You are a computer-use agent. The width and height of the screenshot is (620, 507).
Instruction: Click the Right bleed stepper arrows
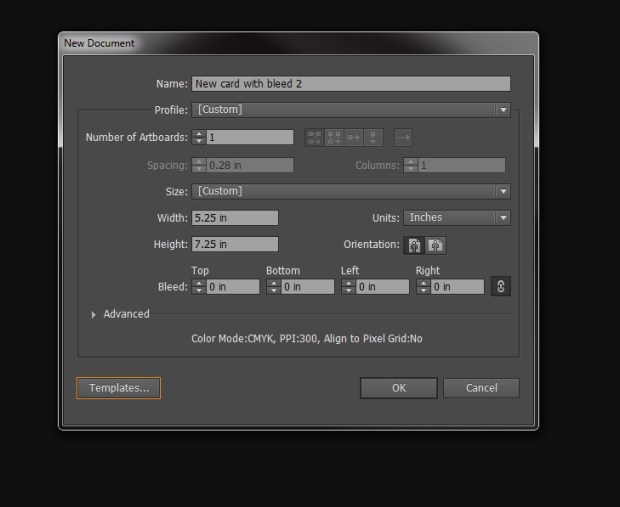pos(423,287)
